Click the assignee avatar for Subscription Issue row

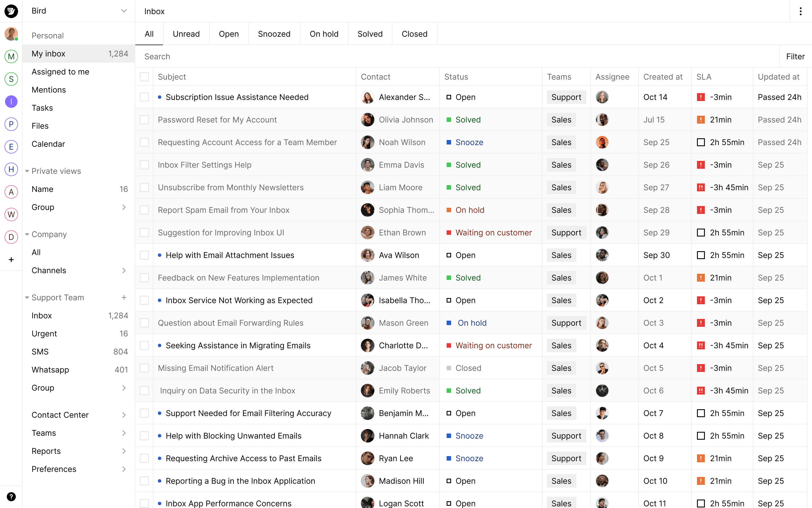[602, 97]
